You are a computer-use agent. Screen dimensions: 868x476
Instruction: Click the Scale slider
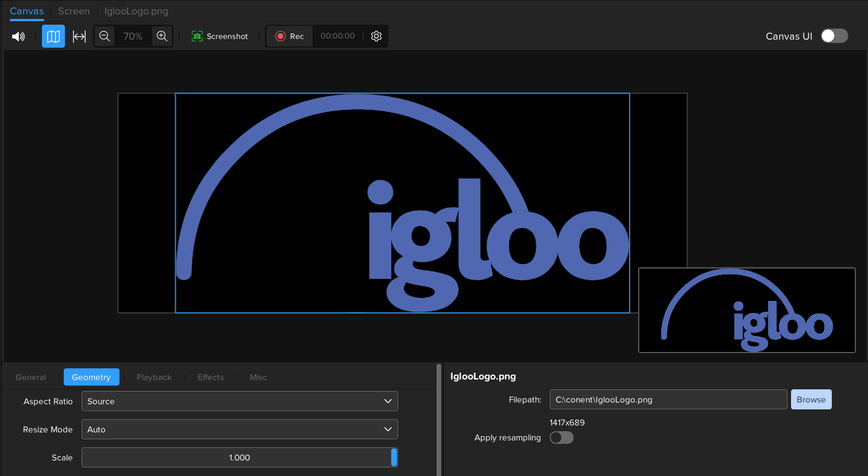240,458
